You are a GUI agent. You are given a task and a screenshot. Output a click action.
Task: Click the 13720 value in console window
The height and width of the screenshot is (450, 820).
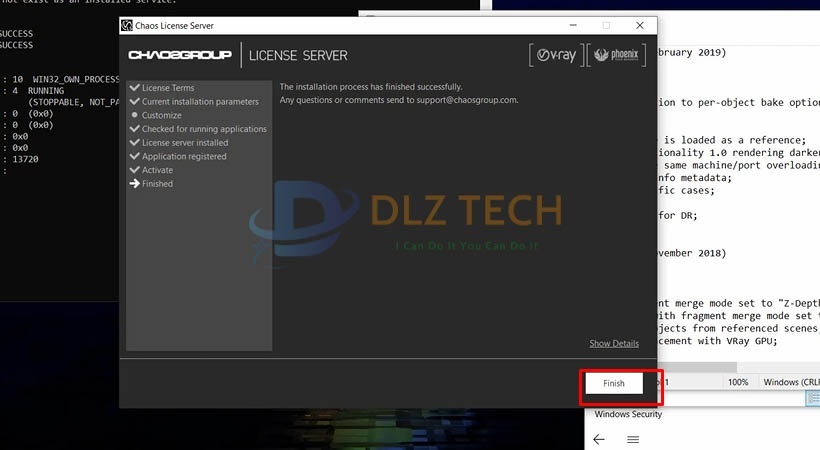[x=25, y=159]
